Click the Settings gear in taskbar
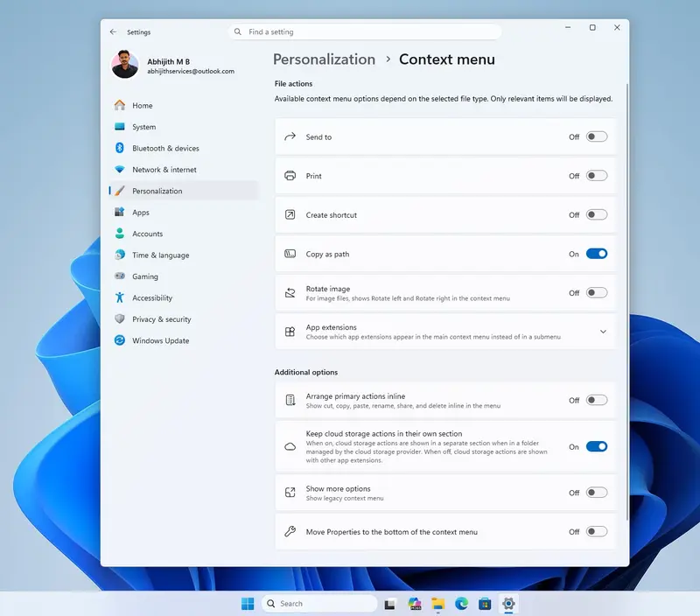700x616 pixels. point(508,604)
